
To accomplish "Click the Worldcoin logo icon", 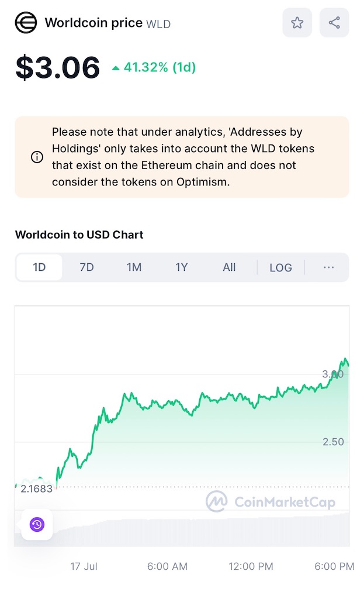I will click(x=26, y=23).
